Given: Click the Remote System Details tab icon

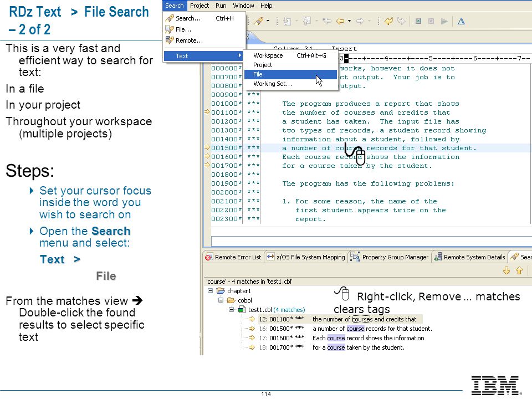Looking at the screenshot, I should pyautogui.click(x=438, y=257).
